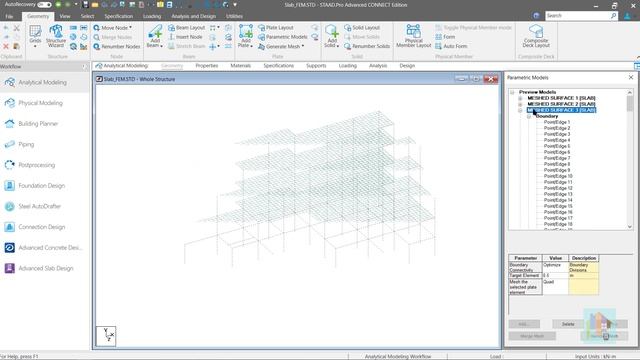The width and height of the screenshot is (640, 360).
Task: Click Parametric Models in the ribbon
Action: pos(282,37)
